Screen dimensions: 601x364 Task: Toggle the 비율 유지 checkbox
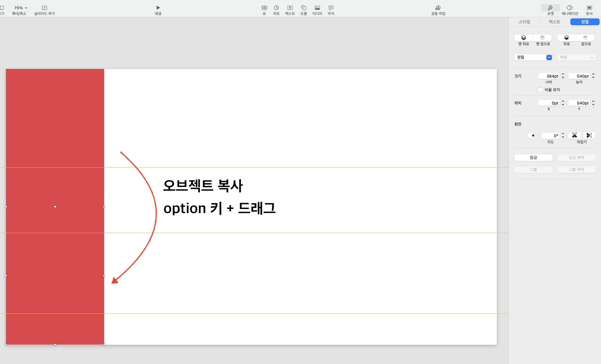click(x=540, y=90)
